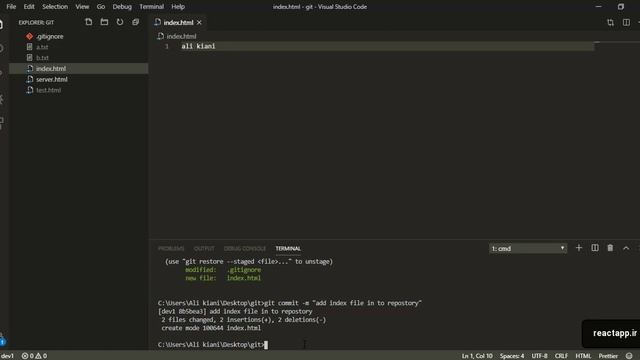640x360 pixels.
Task: Open the File menu
Action: [11, 7]
